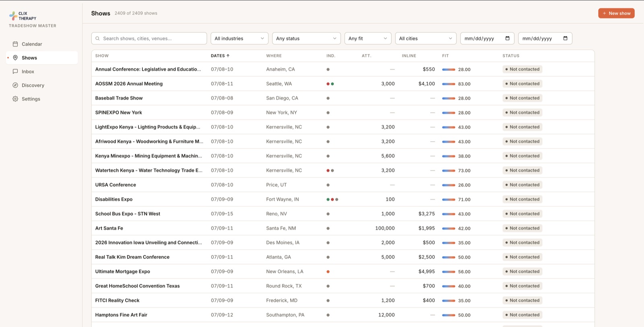
Task: Click the Discovery compass icon
Action: coord(15,85)
